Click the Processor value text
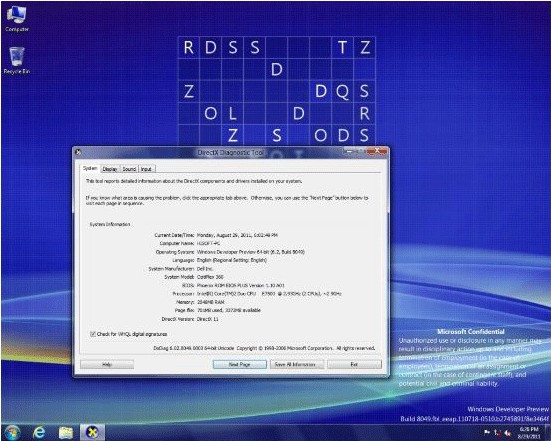 click(x=269, y=294)
